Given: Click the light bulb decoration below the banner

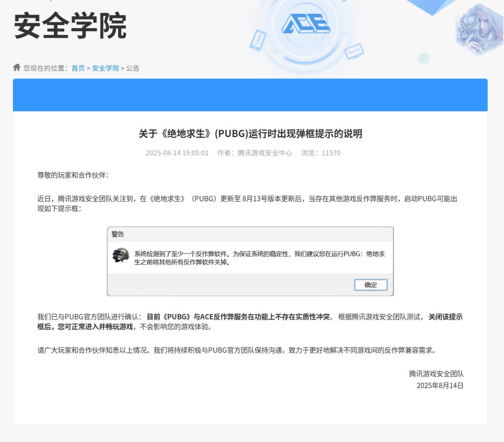Looking at the screenshot, I should tap(424, 58).
